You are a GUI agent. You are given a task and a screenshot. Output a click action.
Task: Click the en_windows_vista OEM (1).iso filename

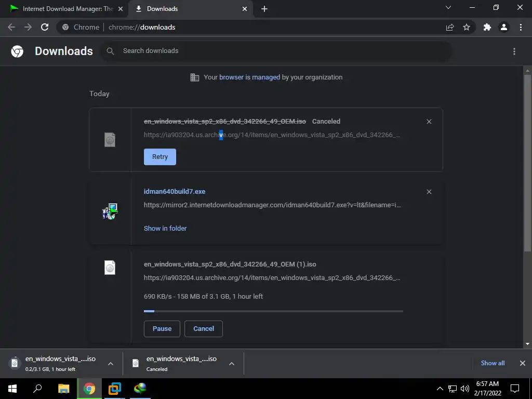(230, 264)
